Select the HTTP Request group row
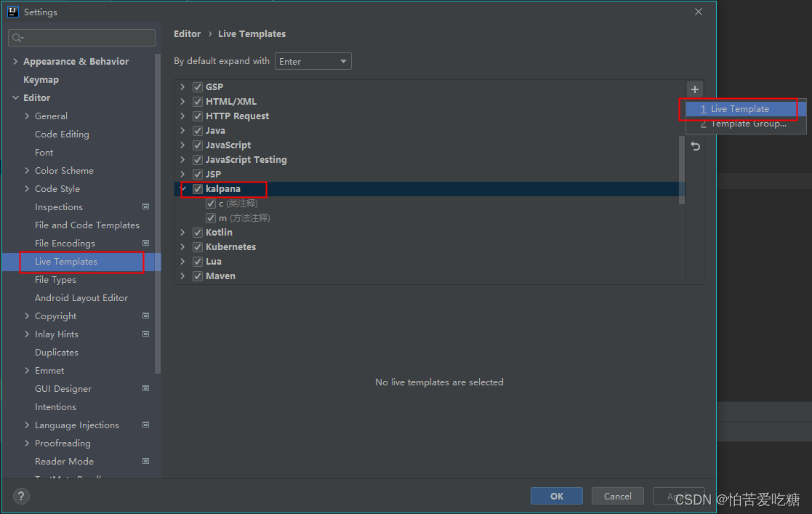Viewport: 812px width, 514px height. [x=430, y=116]
